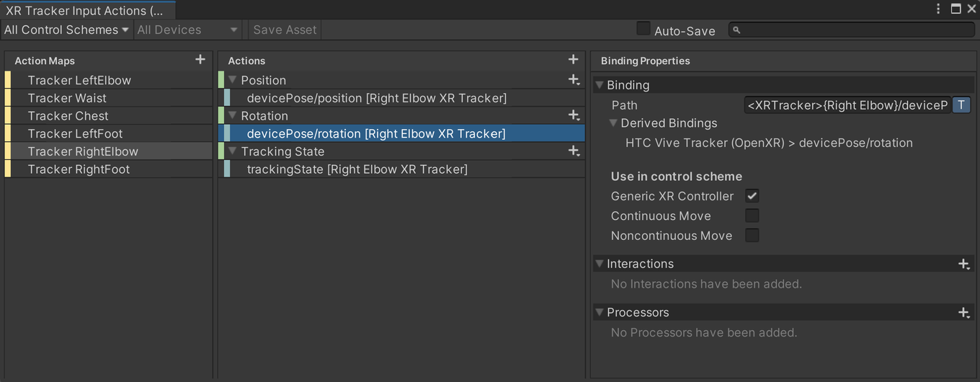Collapse the Rotation action group

coord(232,115)
